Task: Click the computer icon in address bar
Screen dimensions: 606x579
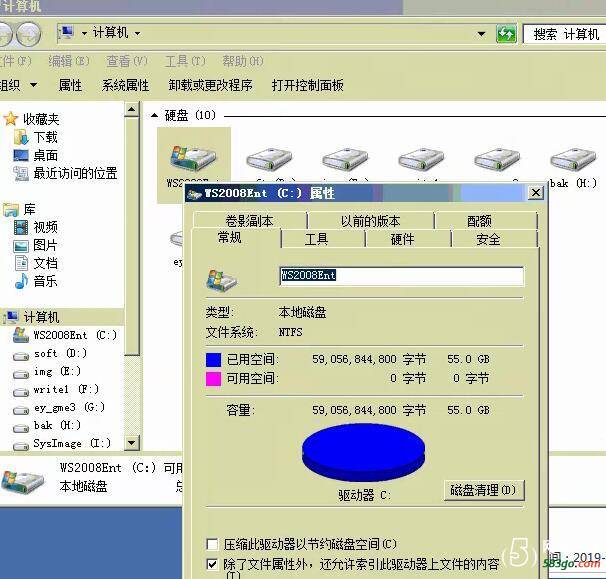Action: [x=66, y=33]
